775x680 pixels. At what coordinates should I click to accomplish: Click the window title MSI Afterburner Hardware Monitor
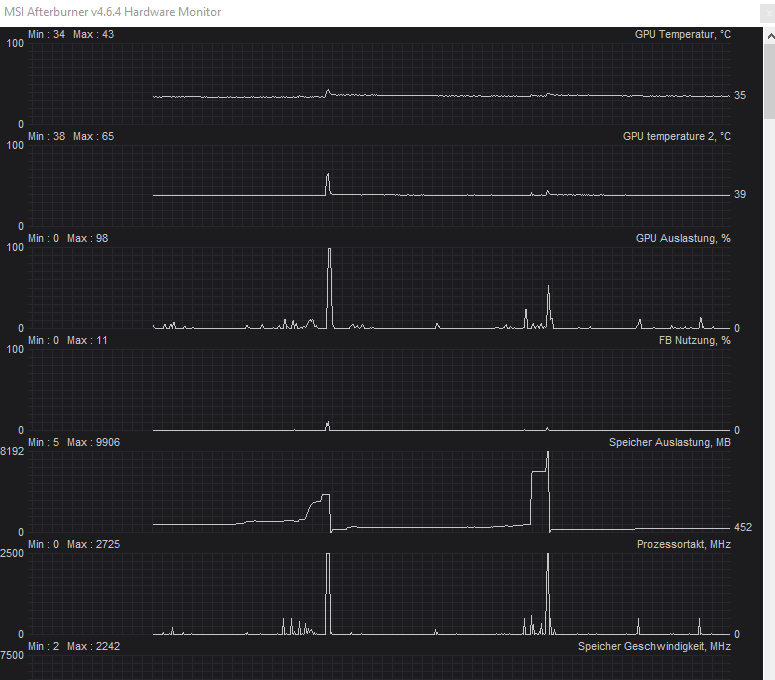pyautogui.click(x=112, y=12)
